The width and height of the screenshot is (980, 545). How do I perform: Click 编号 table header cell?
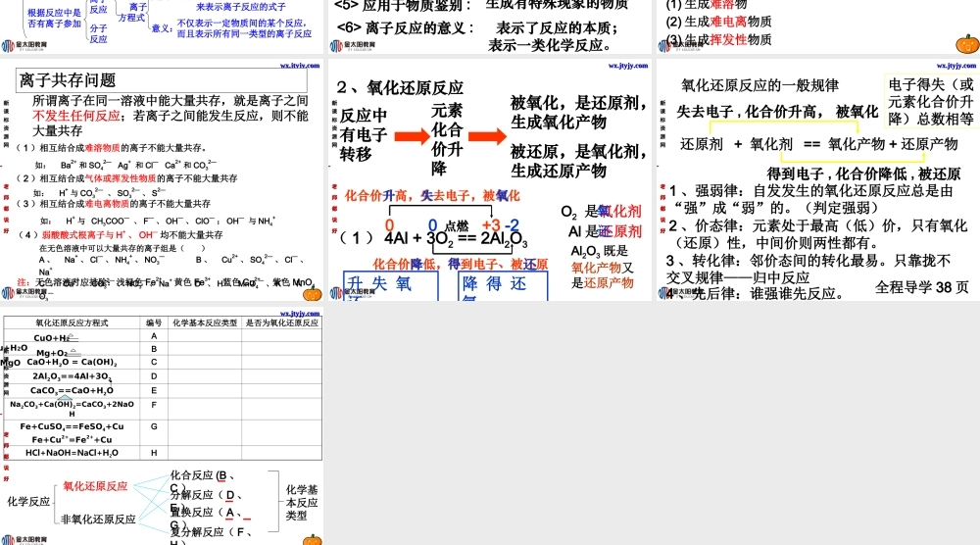coord(154,322)
